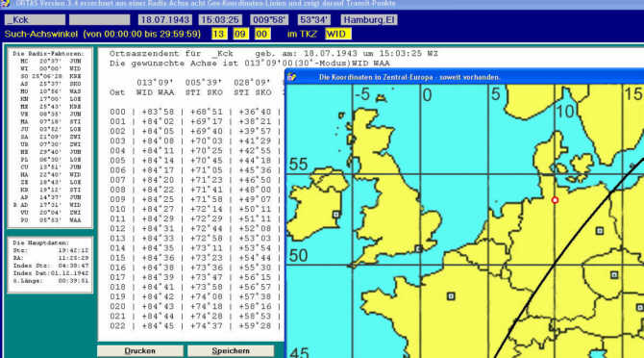This screenshot has width=644, height=358.
Task: Click the Drucken button
Action: pos(140,351)
